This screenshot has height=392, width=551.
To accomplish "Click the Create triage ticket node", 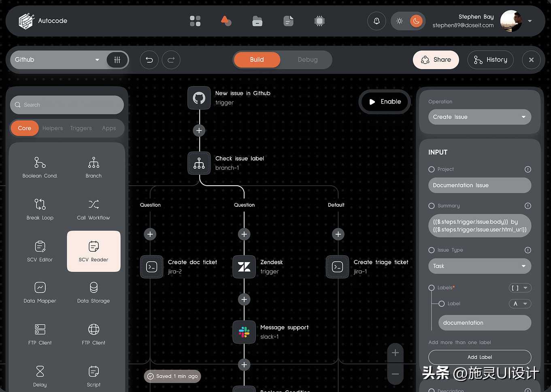I will [x=337, y=267].
